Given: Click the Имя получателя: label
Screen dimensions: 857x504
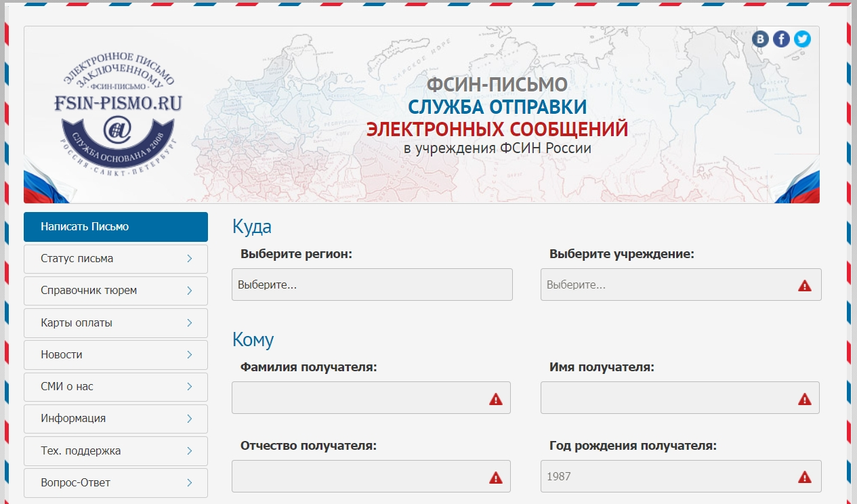Looking at the screenshot, I should click(x=602, y=367).
